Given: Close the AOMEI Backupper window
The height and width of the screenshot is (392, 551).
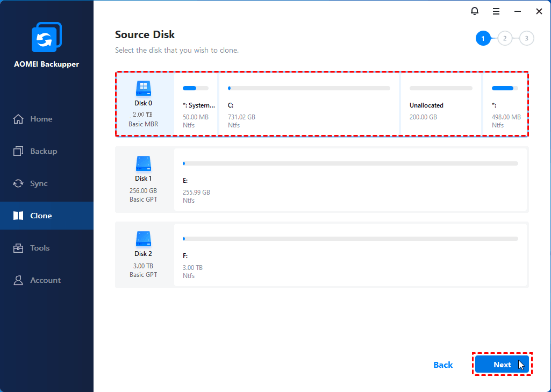Looking at the screenshot, I should pos(539,12).
